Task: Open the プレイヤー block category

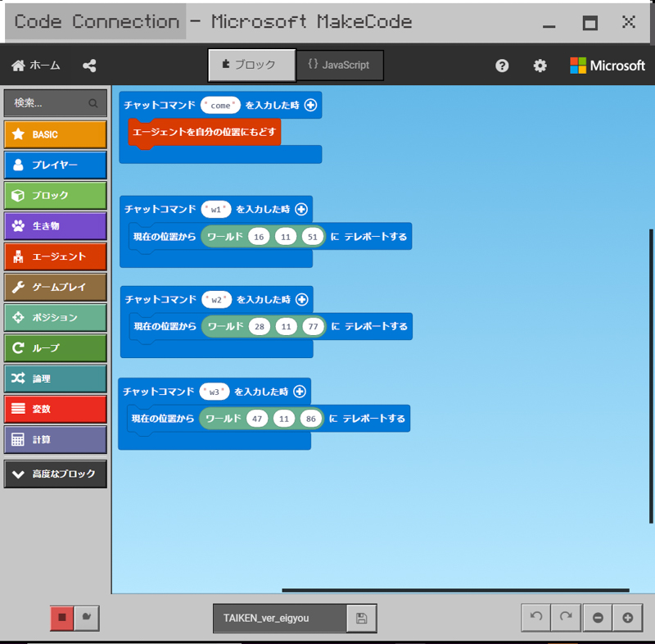Action: (x=55, y=165)
